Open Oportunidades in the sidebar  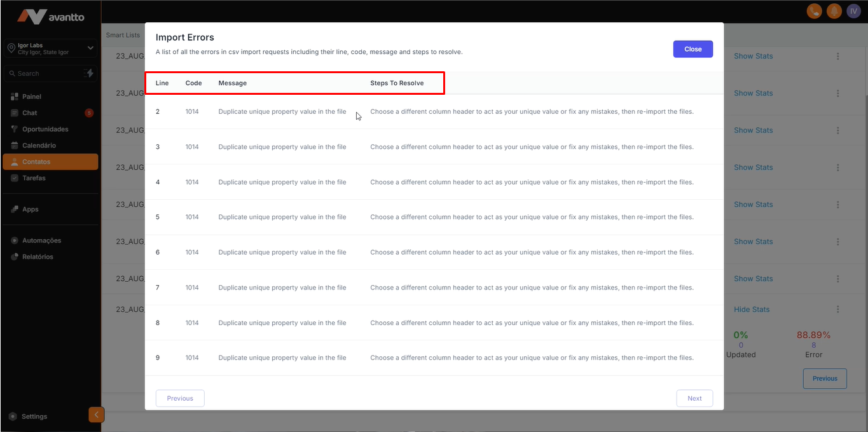click(45, 129)
